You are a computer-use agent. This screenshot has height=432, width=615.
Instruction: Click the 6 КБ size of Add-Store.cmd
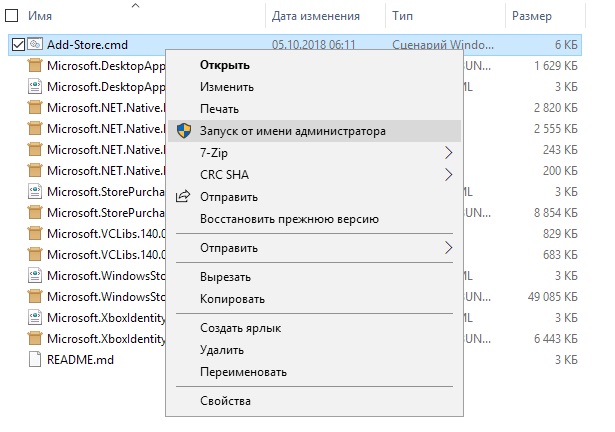pos(566,44)
